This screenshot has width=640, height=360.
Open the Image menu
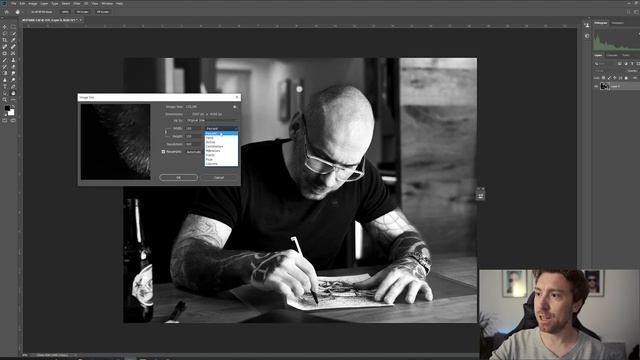click(x=33, y=3)
